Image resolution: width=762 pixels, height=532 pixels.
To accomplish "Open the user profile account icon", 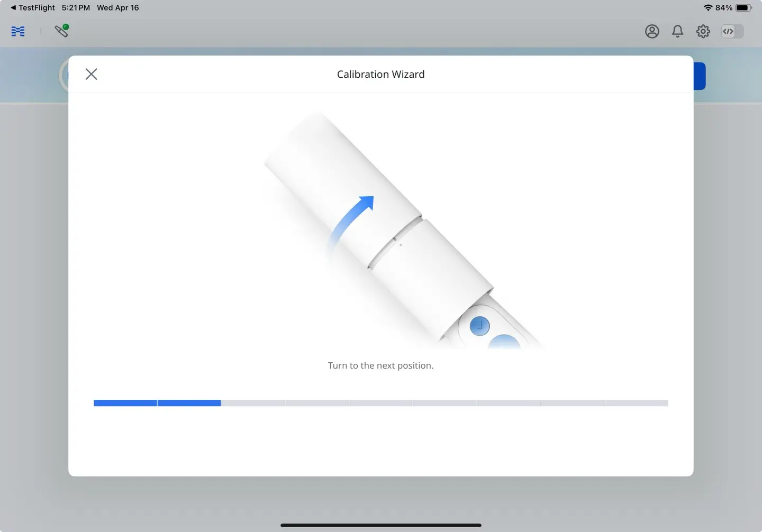I will point(652,31).
